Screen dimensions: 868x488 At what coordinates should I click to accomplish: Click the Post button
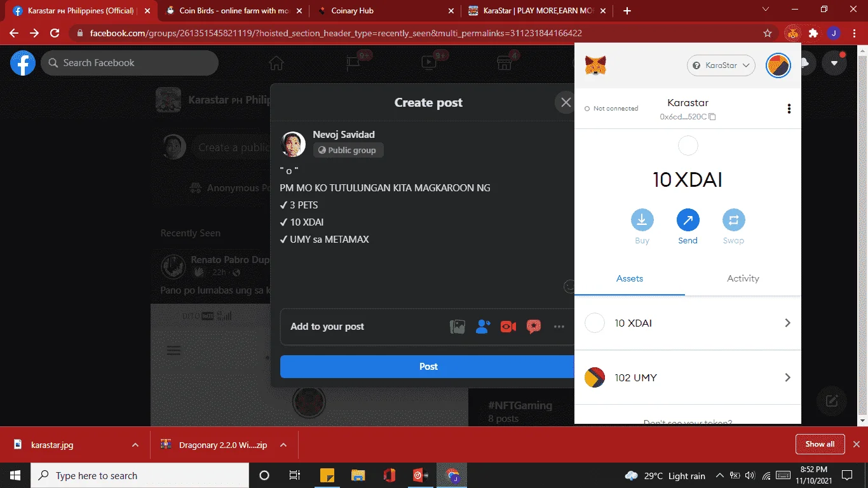click(428, 367)
